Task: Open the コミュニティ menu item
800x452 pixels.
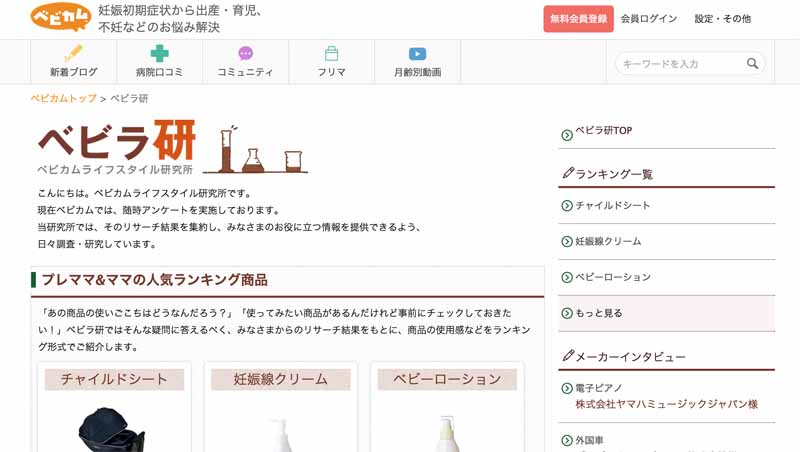Action: click(245, 61)
